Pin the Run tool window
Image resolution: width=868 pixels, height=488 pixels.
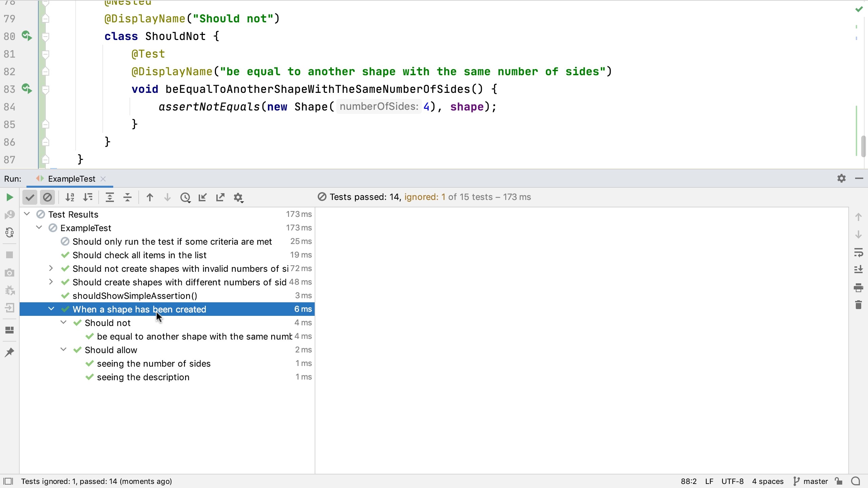click(9, 352)
